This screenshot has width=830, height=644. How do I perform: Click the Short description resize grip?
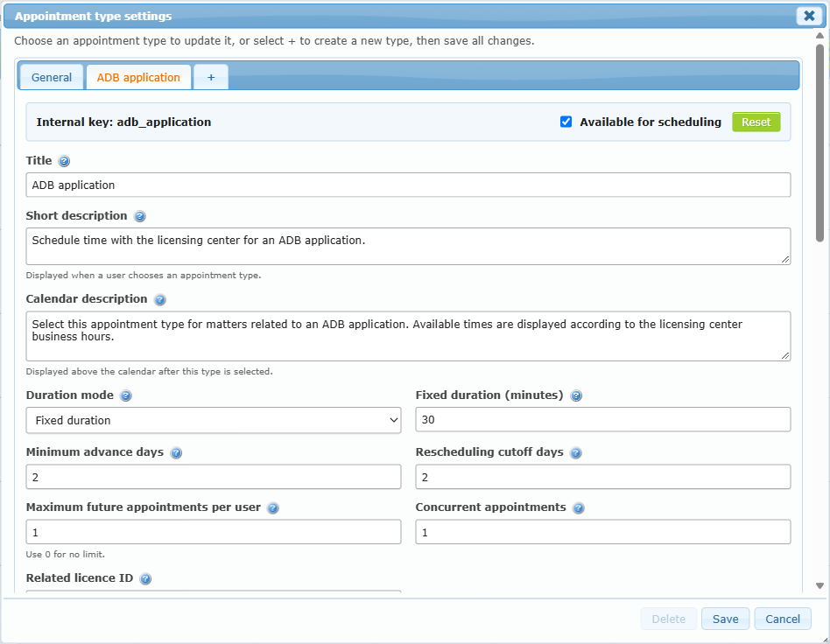(x=785, y=259)
